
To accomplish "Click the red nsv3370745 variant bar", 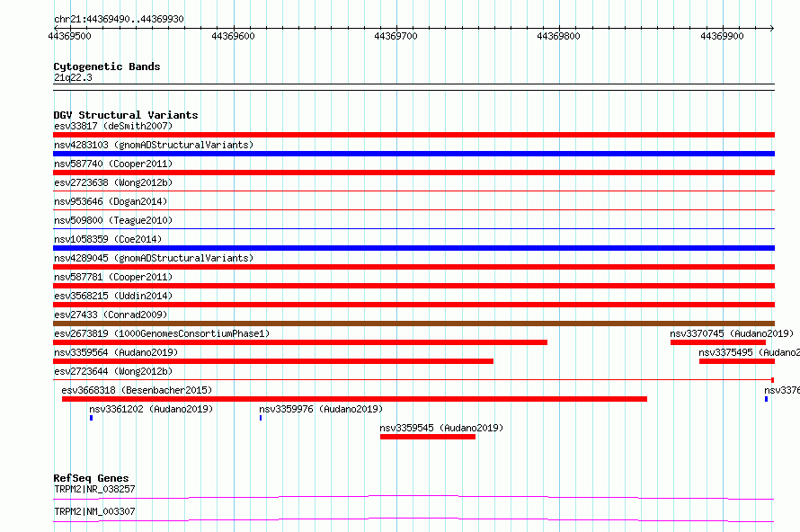I will [x=718, y=342].
